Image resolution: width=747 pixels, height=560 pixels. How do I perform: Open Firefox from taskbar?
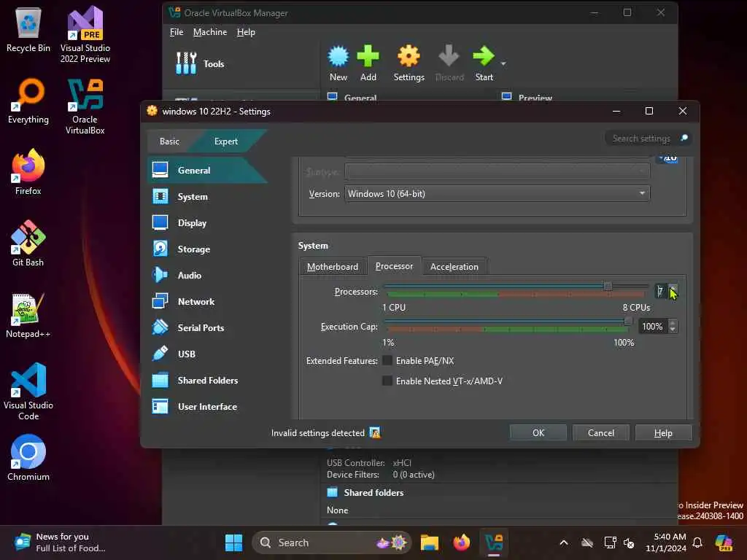coord(461,542)
